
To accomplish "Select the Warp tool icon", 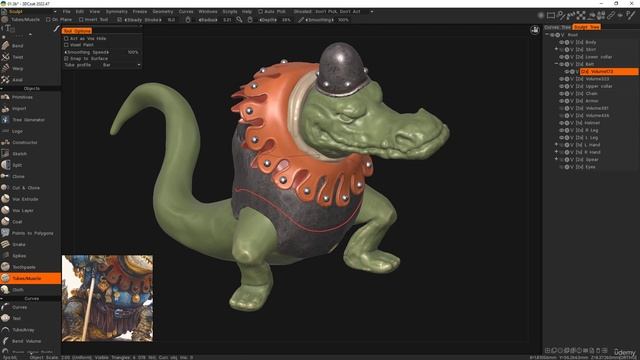I will tap(5, 69).
